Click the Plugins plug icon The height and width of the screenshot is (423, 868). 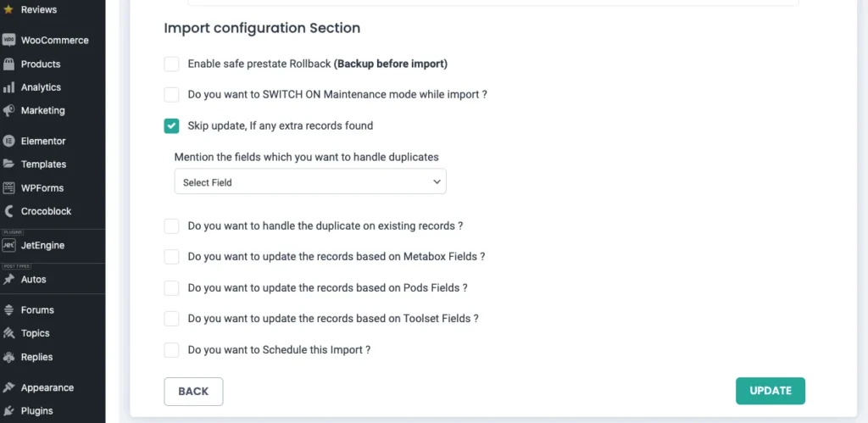pyautogui.click(x=9, y=411)
